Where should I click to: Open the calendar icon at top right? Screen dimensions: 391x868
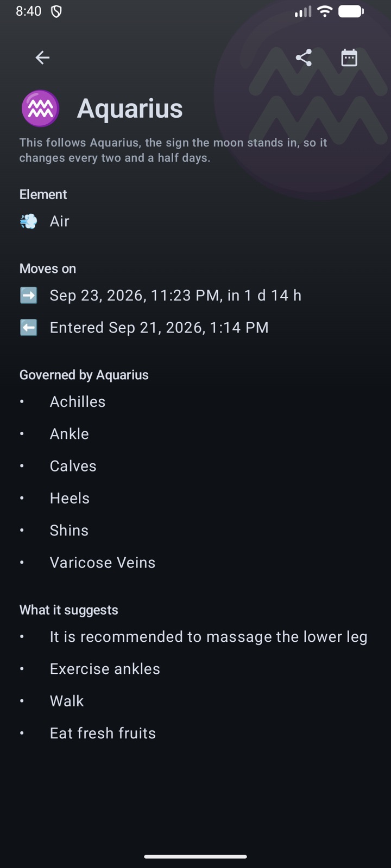coord(349,58)
